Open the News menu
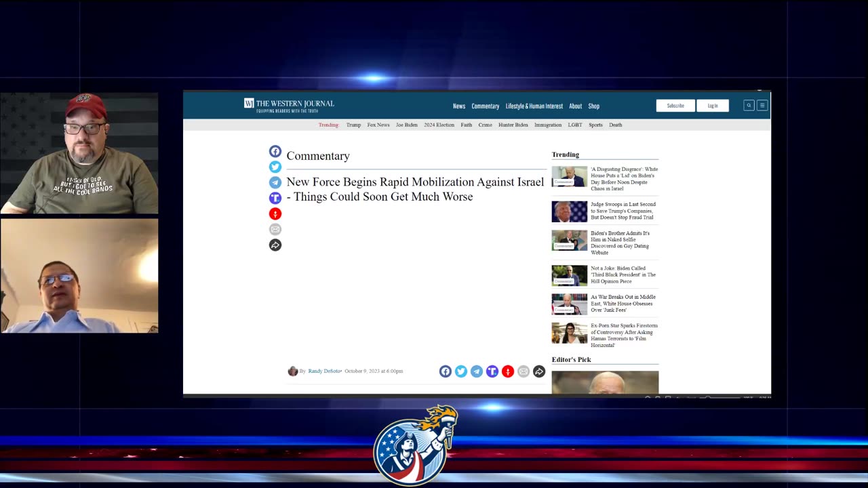Screen dimensions: 868x488 (459, 106)
